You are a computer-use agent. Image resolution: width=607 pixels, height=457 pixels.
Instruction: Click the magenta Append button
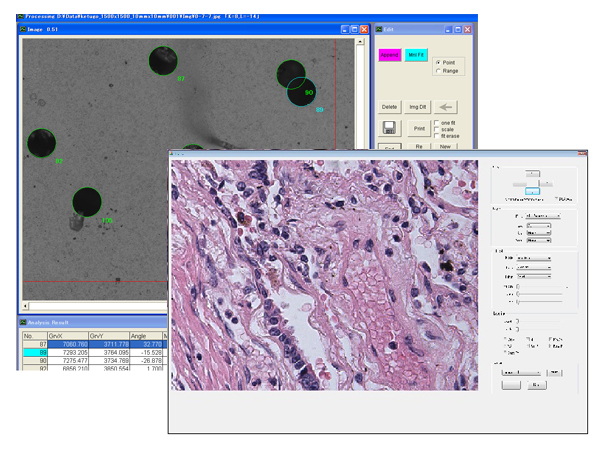pos(389,55)
